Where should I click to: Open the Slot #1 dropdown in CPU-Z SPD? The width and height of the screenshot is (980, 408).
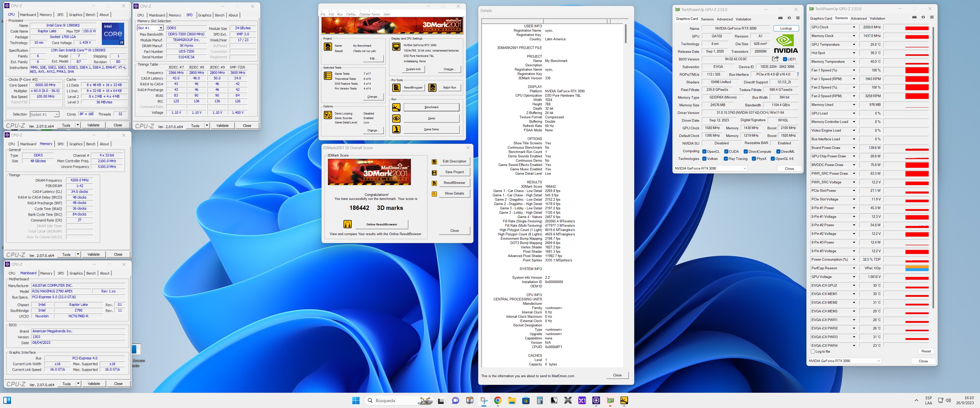(161, 28)
